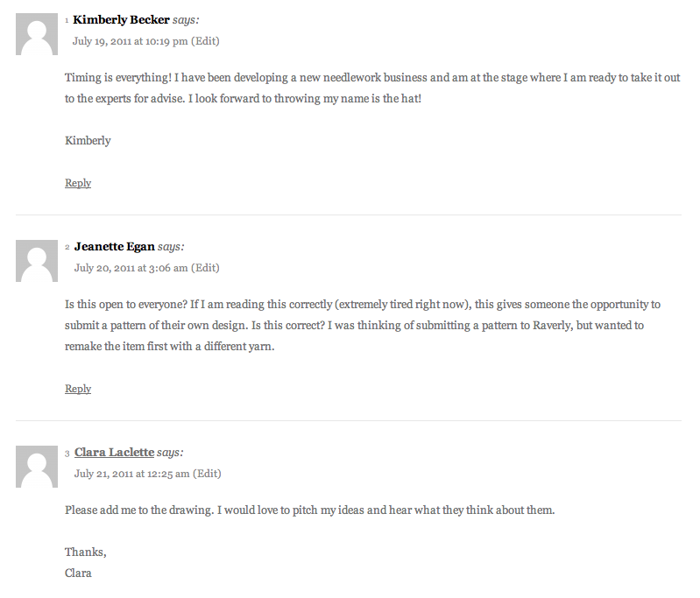Click the comment number 1 marker
Screen dimensions: 700x598
(x=67, y=20)
